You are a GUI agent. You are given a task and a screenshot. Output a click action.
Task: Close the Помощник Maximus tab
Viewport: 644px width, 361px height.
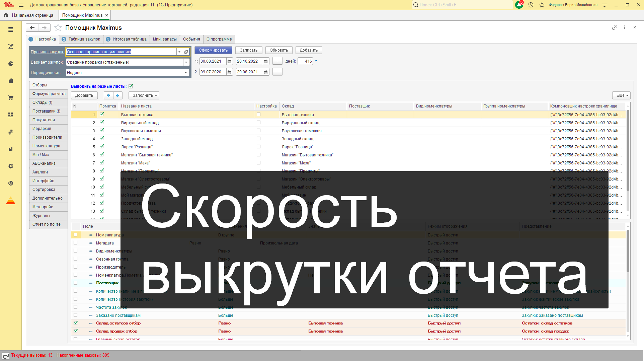106,15
